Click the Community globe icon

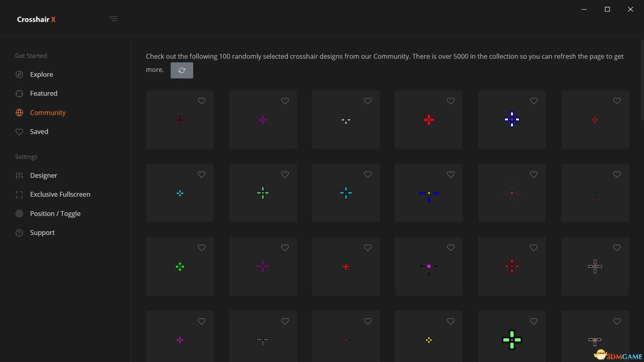tap(19, 113)
